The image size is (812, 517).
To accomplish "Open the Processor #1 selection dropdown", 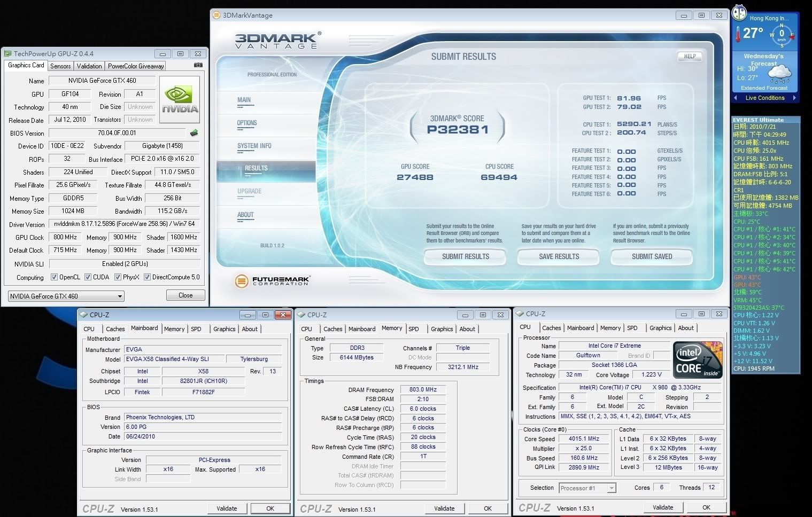I will coord(587,488).
